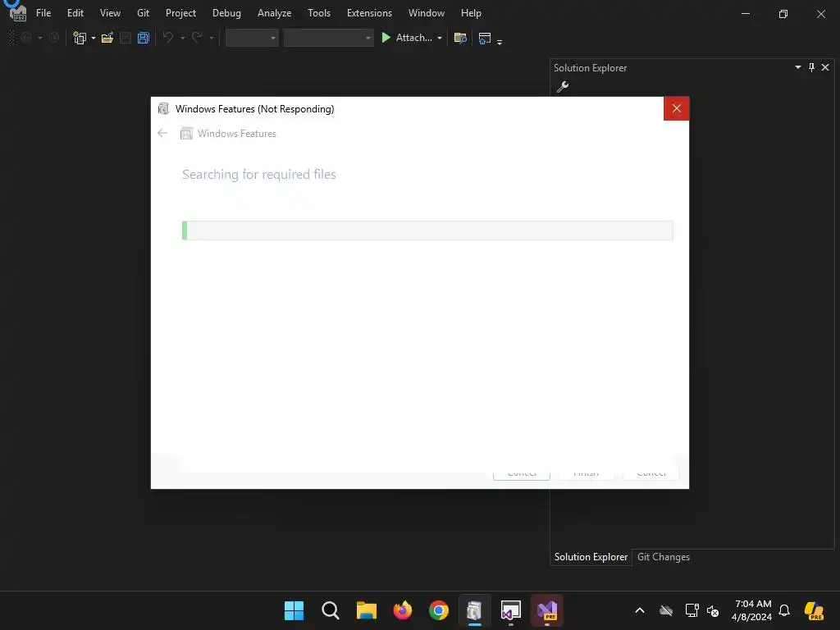The image size is (840, 630).
Task: Click the Visual Studio logo icon
Action: click(18, 13)
